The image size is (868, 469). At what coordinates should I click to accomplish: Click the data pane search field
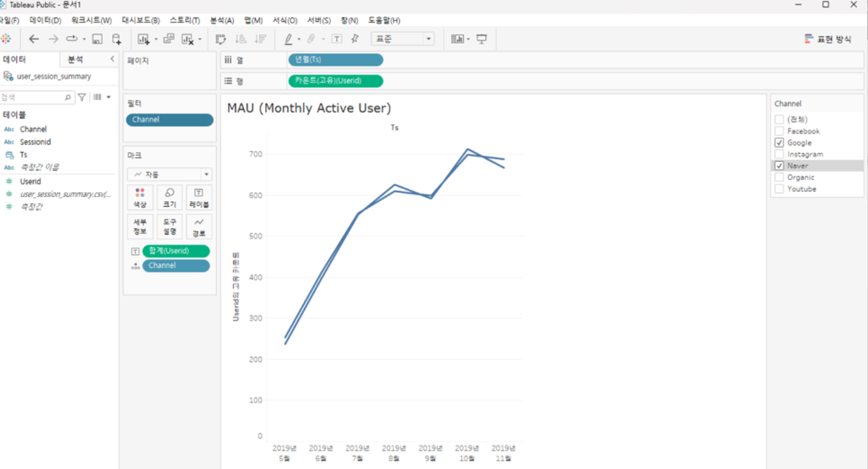33,98
